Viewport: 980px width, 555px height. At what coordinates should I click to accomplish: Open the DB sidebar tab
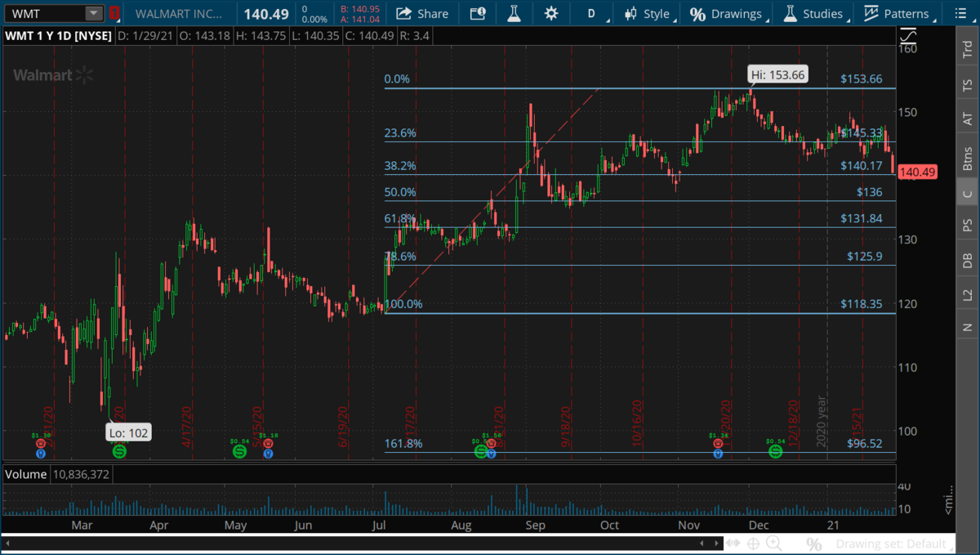coord(968,260)
